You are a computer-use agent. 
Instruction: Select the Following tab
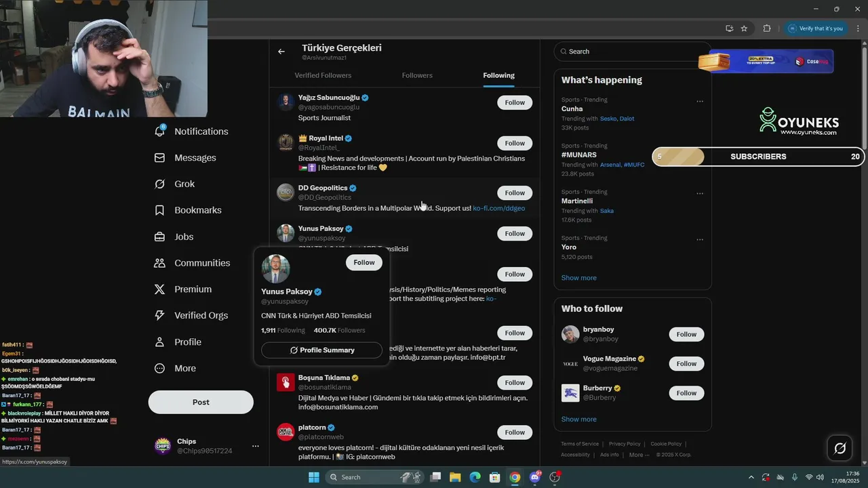click(499, 75)
